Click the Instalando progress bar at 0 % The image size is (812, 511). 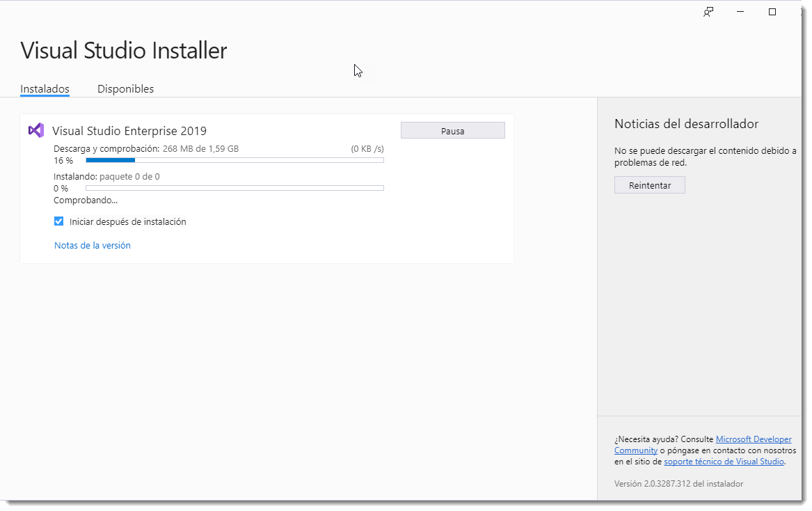[234, 188]
